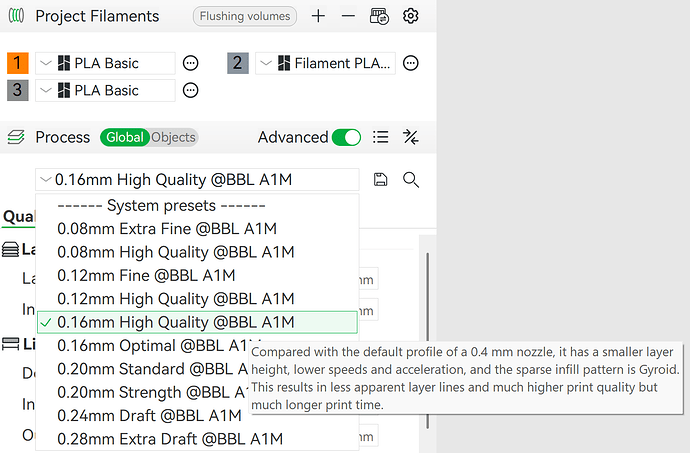Add a new filament with plus icon
This screenshot has width=690, height=453.
pos(318,16)
